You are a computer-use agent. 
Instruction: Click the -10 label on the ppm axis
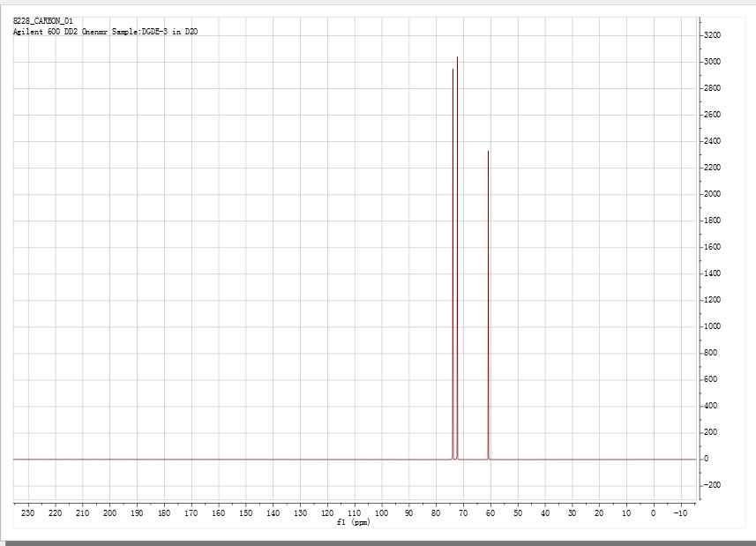coord(678,513)
